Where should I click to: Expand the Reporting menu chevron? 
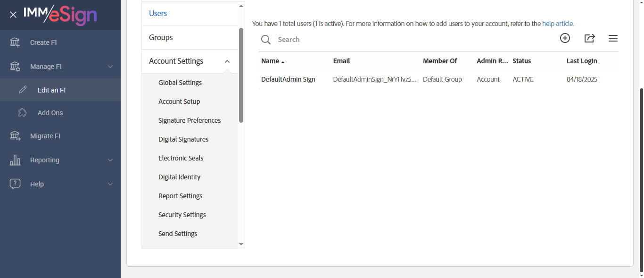tap(110, 160)
